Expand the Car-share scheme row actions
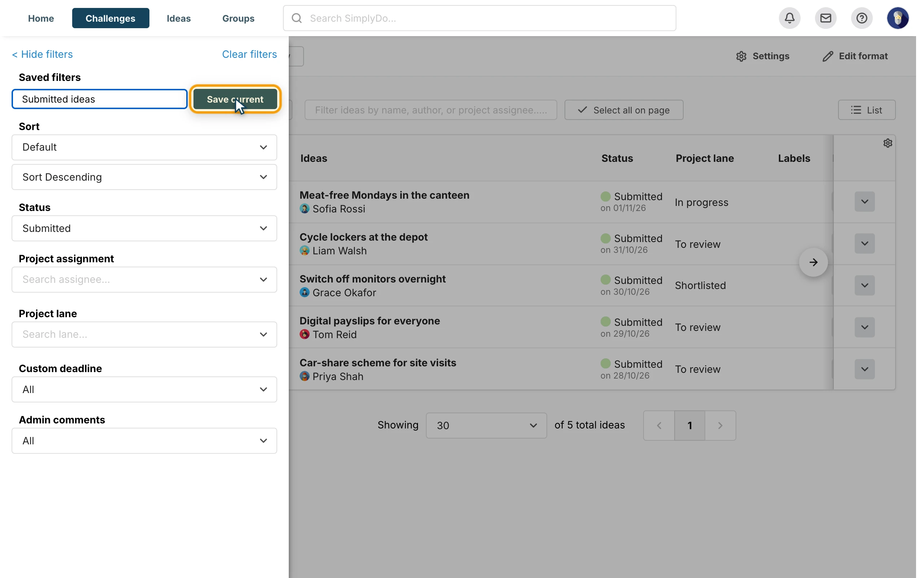Image resolution: width=924 pixels, height=578 pixels. 864,369
